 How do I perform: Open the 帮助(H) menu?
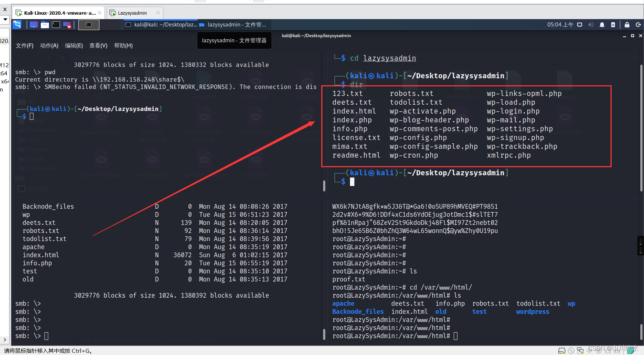coord(123,46)
